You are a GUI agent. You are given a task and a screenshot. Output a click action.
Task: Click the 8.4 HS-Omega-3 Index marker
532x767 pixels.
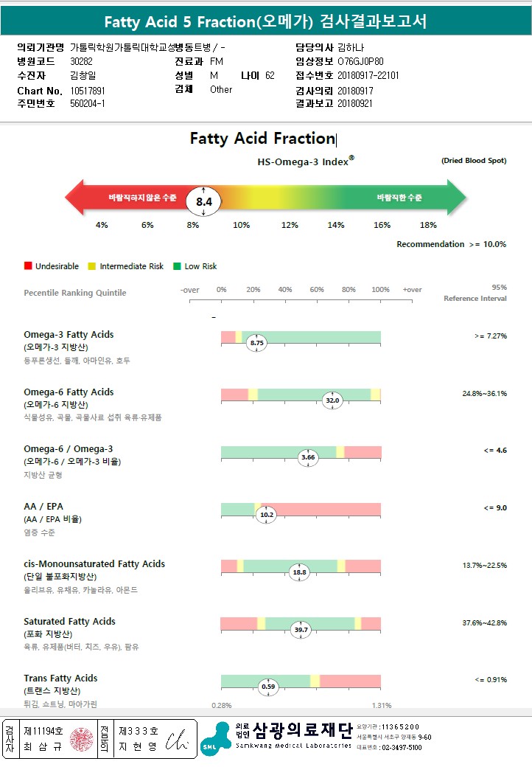(203, 201)
